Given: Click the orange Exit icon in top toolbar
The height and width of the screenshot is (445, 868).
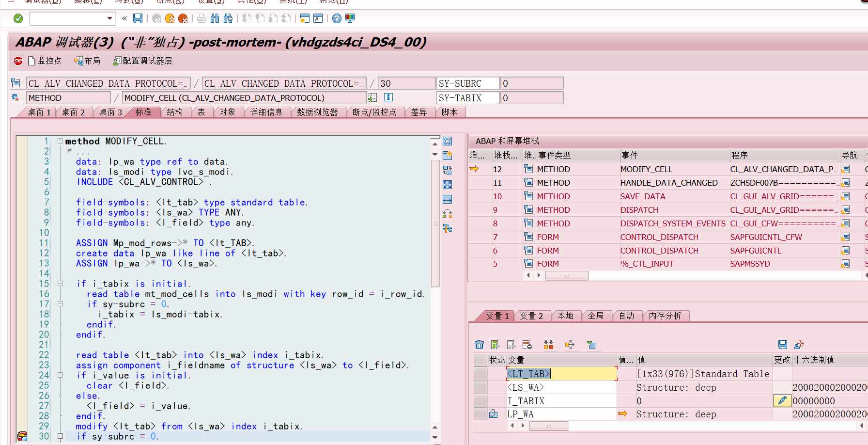Looking at the screenshot, I should point(170,18).
